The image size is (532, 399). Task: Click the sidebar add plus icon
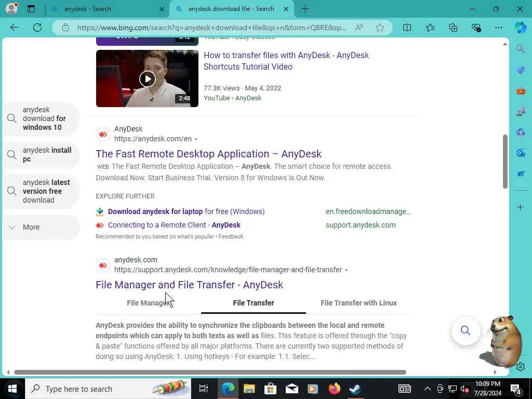point(521,207)
